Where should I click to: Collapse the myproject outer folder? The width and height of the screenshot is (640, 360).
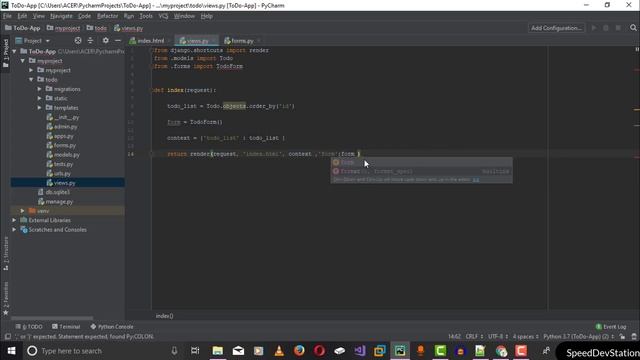(23, 61)
